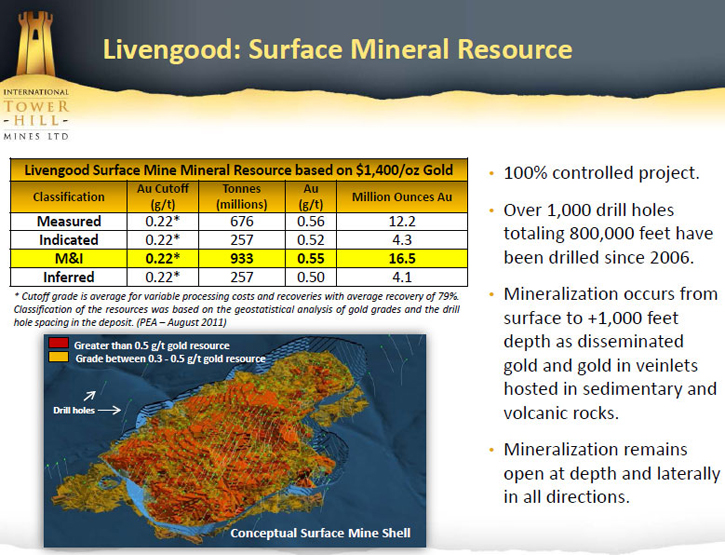Viewport: 725px width, 555px height.
Task: Click the Grade between 0.3 - 0.5 g/t legend text
Action: [x=170, y=358]
